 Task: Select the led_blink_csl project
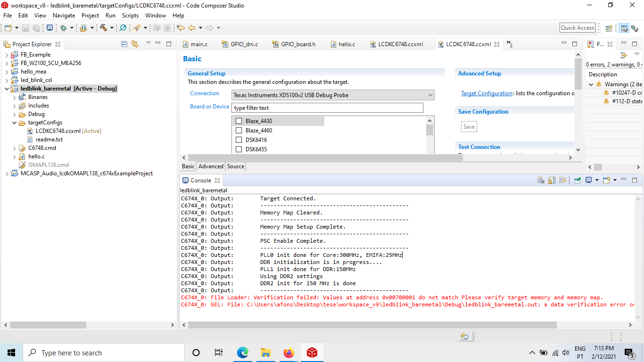pyautogui.click(x=36, y=80)
